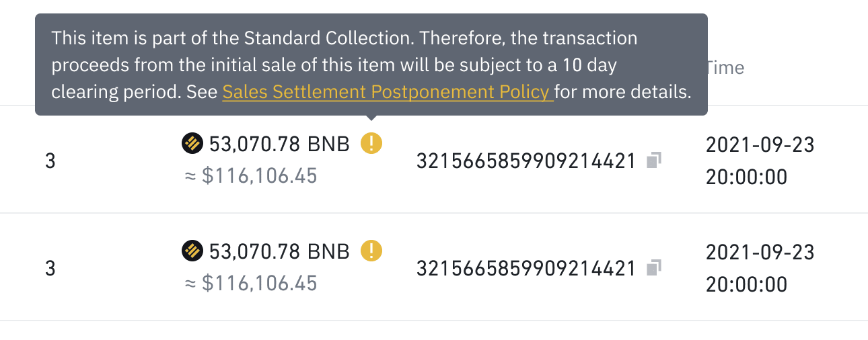Click quantity 3 in the second row
Image resolution: width=868 pixels, height=340 pixels.
tap(50, 269)
